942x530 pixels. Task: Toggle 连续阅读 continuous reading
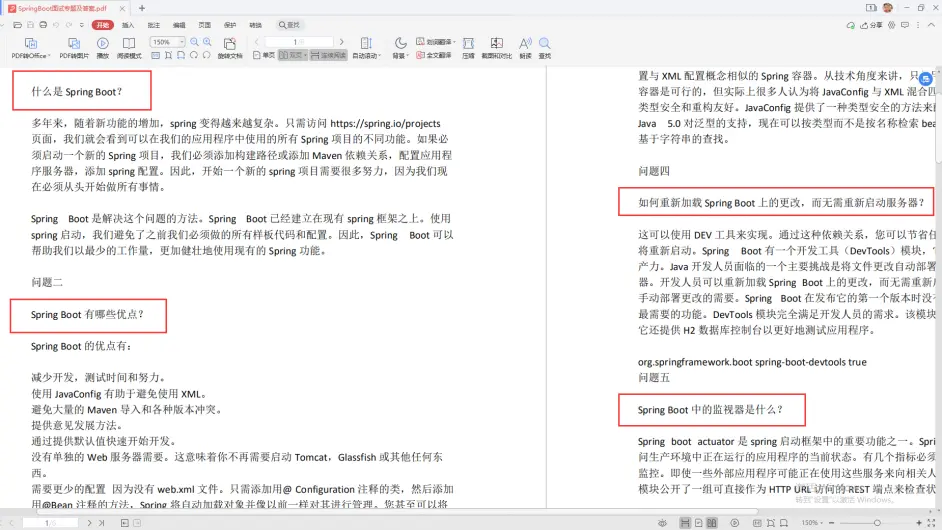coord(328,55)
